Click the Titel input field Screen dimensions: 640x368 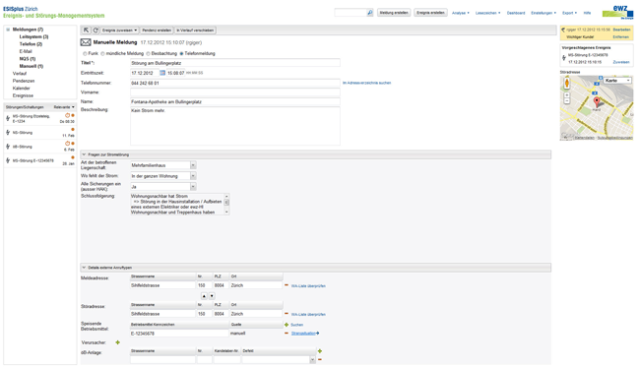[235, 63]
